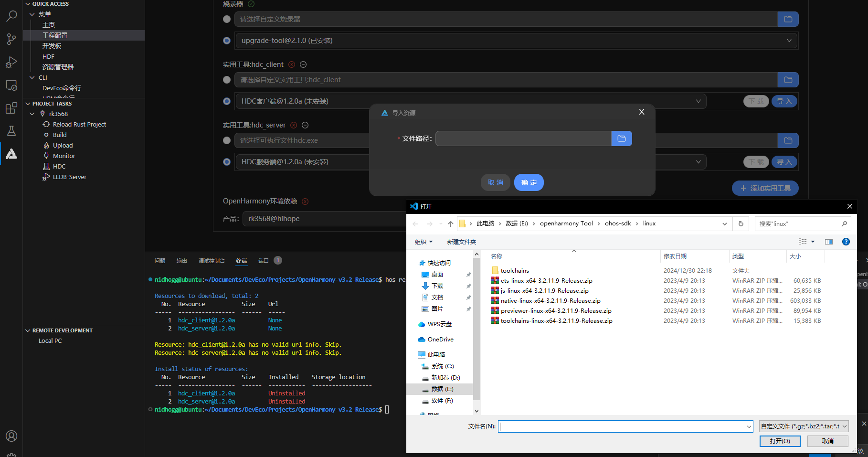Expand address bar history dropdown

coord(725,223)
